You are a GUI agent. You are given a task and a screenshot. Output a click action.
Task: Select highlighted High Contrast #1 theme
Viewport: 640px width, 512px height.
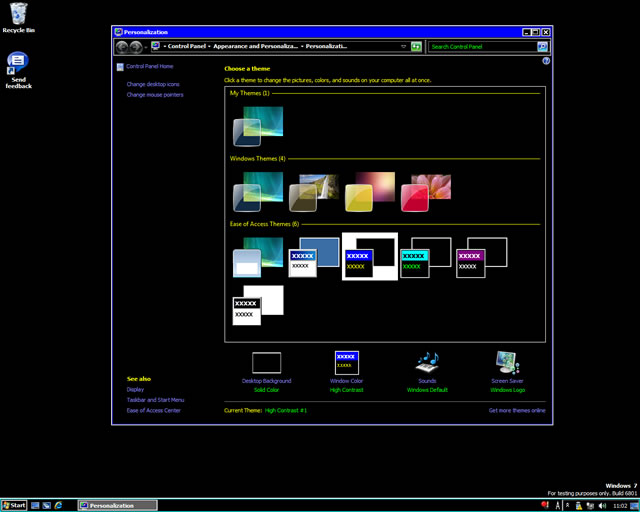coord(370,256)
